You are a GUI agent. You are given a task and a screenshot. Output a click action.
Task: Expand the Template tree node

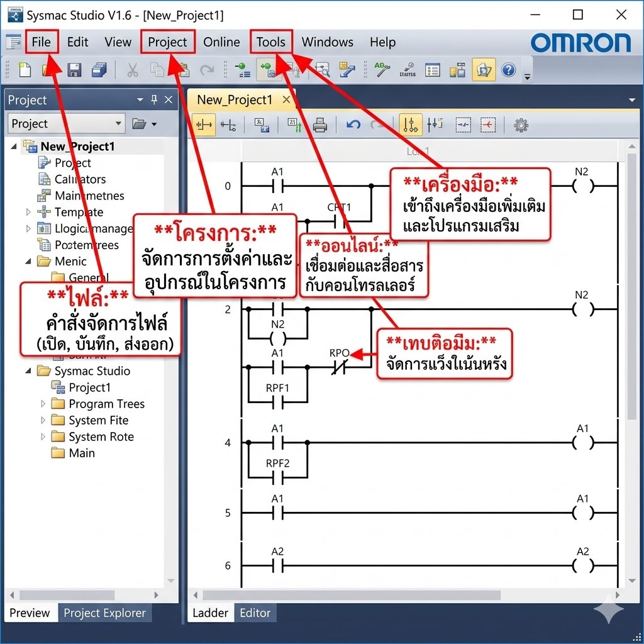coord(28,212)
